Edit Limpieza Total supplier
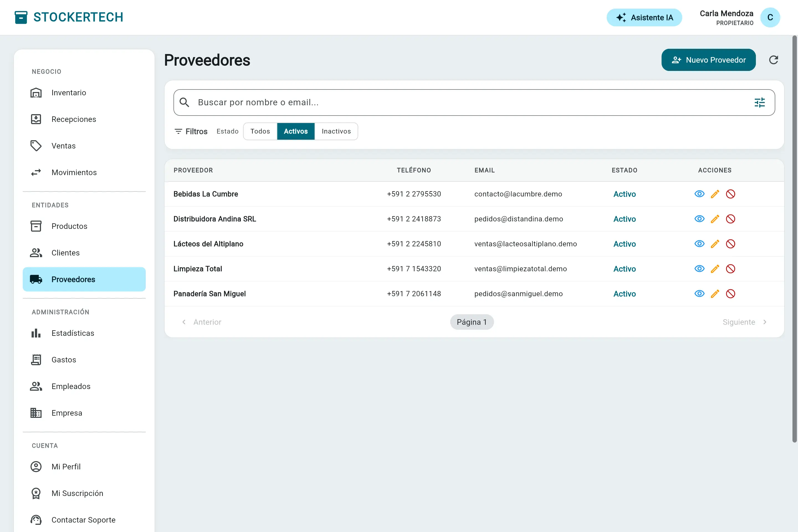Viewport: 798px width, 532px height. 715,269
